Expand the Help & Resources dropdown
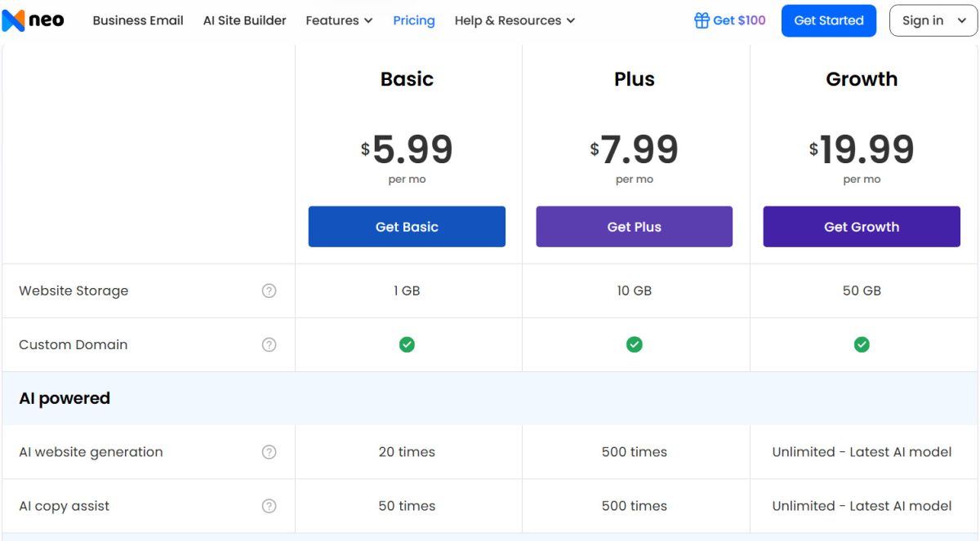This screenshot has height=541, width=980. click(514, 20)
